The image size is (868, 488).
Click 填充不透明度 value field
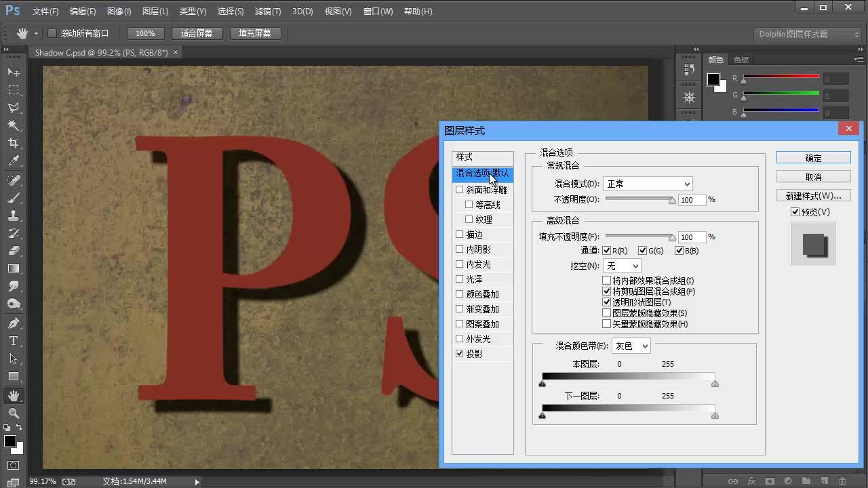(692, 237)
